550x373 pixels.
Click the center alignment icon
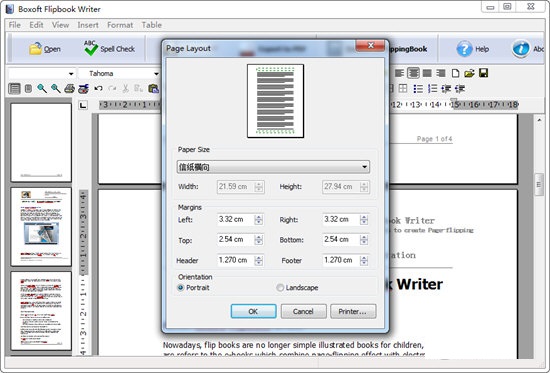413,73
